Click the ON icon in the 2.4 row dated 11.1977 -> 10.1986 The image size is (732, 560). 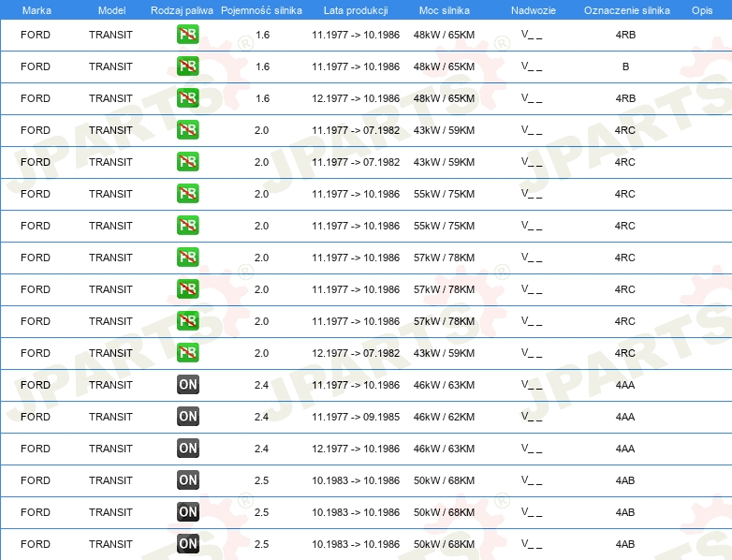[187, 385]
